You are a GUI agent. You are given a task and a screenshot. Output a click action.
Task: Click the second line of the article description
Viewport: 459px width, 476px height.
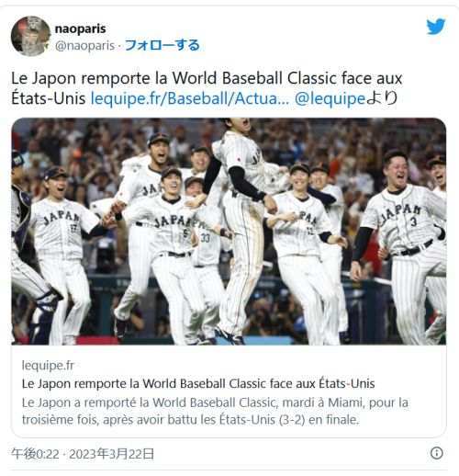tap(190, 420)
